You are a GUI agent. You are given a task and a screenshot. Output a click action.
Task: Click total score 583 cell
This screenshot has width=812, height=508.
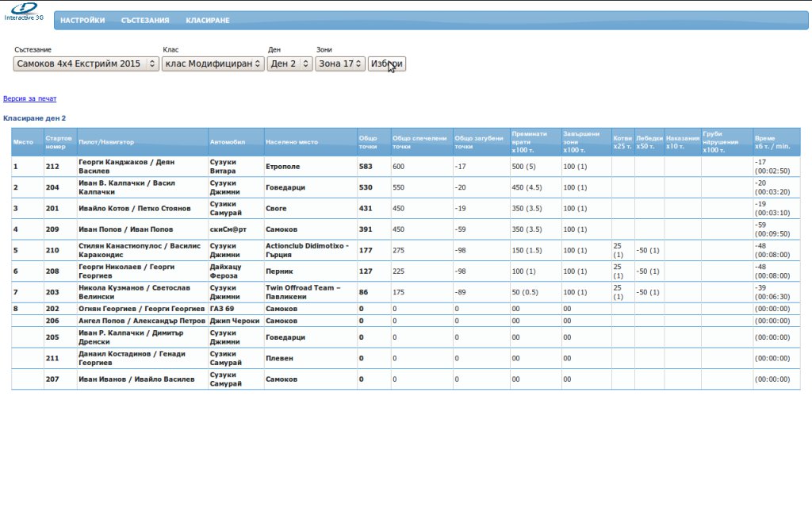[x=366, y=167]
